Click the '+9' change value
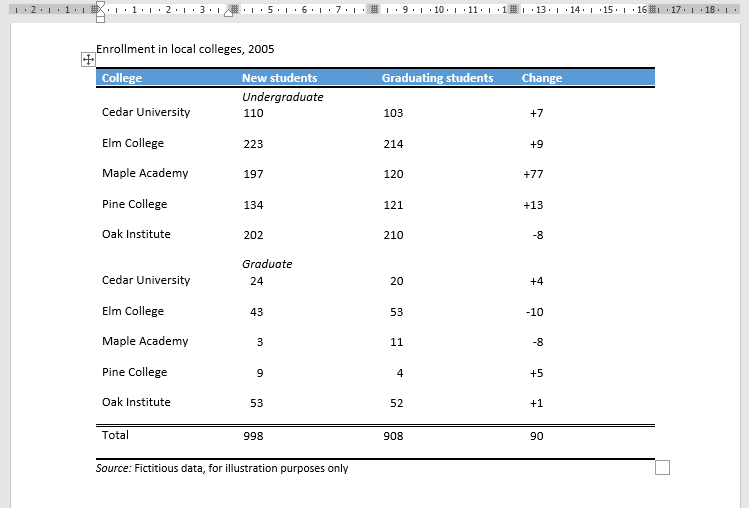 click(x=536, y=144)
